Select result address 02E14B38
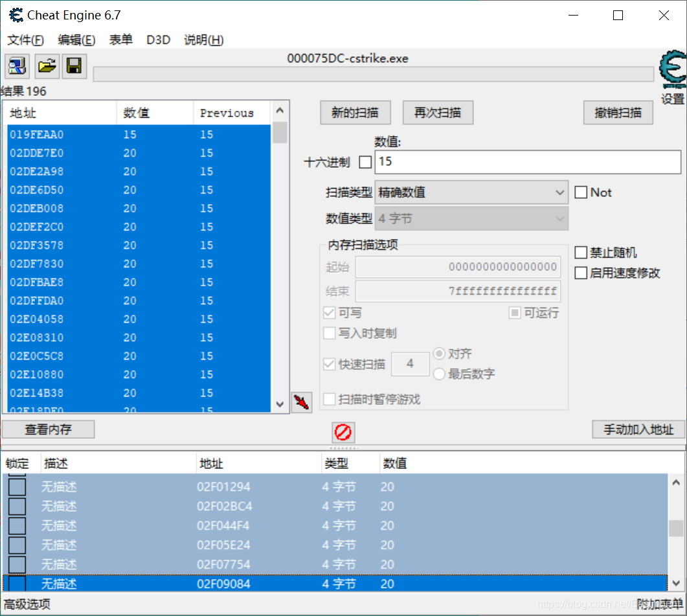Viewport: 687px width, 616px height. click(139, 393)
